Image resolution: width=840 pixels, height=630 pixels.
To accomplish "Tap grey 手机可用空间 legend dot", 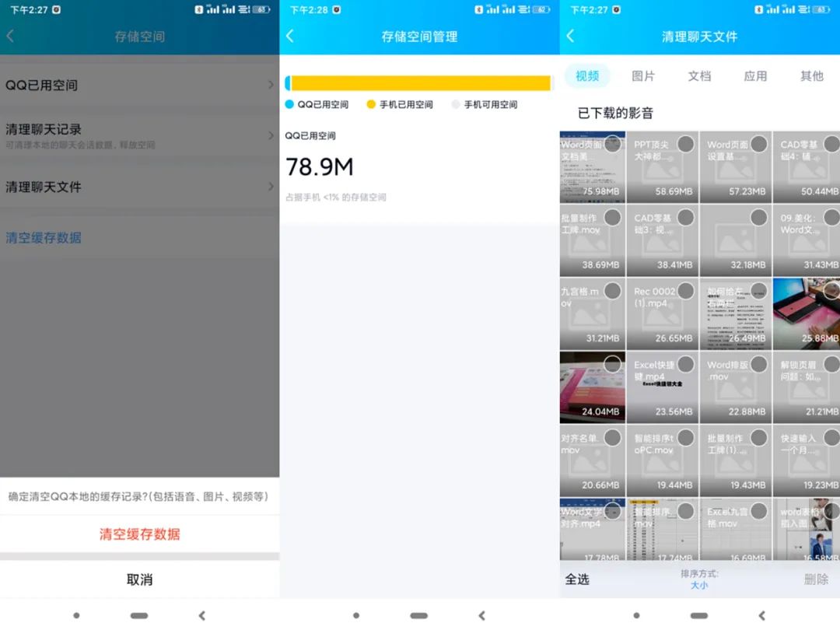I will coord(455,104).
